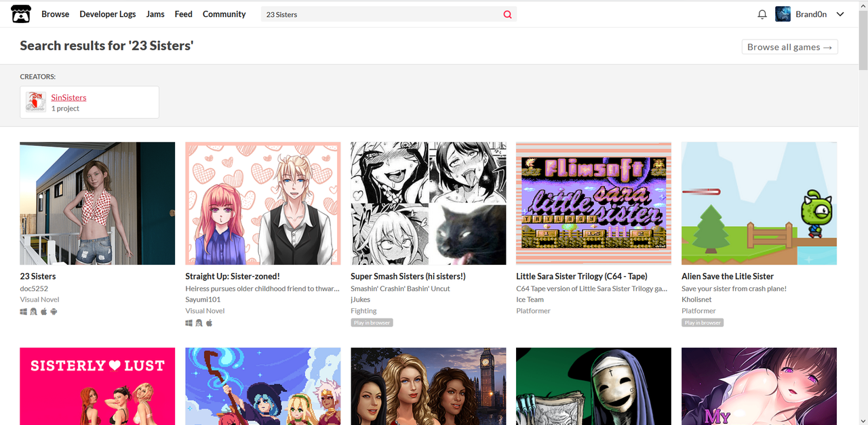Click Apple icon under 23 Sisters

pos(43,312)
